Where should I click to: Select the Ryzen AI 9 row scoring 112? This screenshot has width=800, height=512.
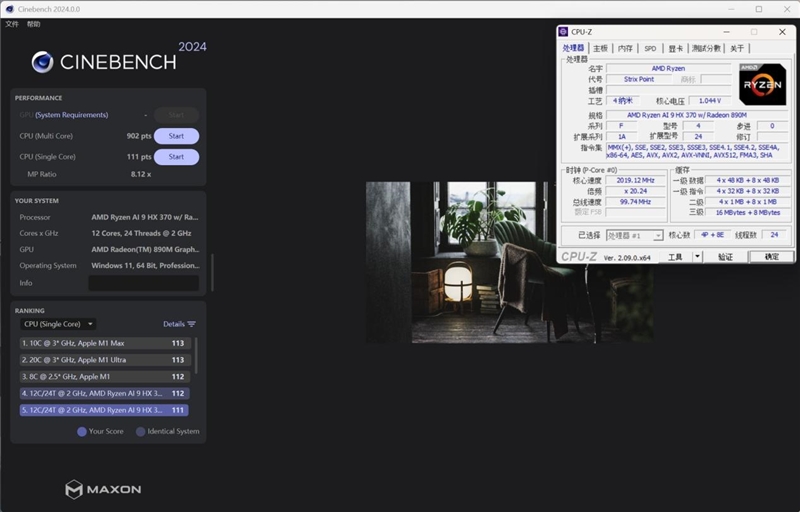(x=105, y=393)
